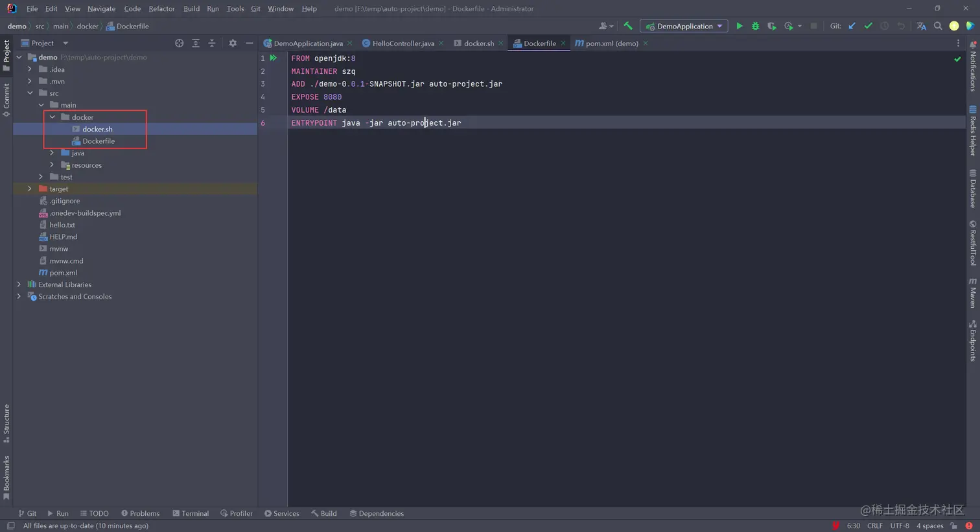
Task: Select pom.xml in the project tree
Action: (63, 273)
